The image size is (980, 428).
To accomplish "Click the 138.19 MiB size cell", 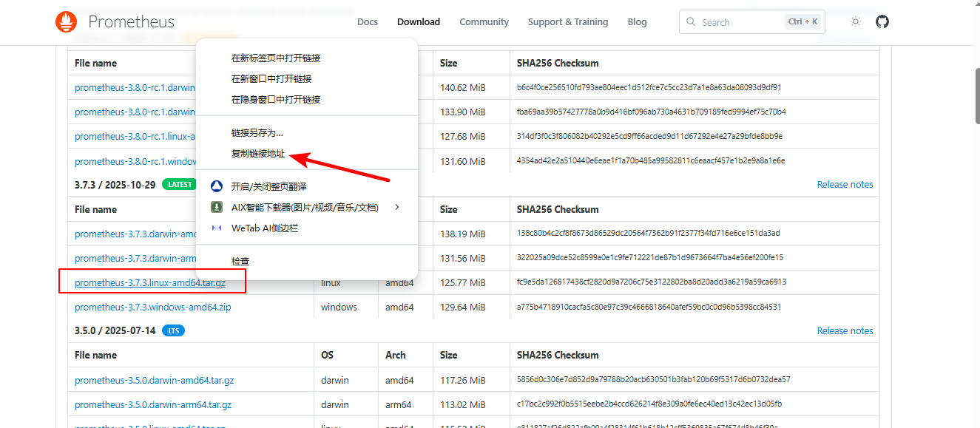I will pyautogui.click(x=463, y=234).
